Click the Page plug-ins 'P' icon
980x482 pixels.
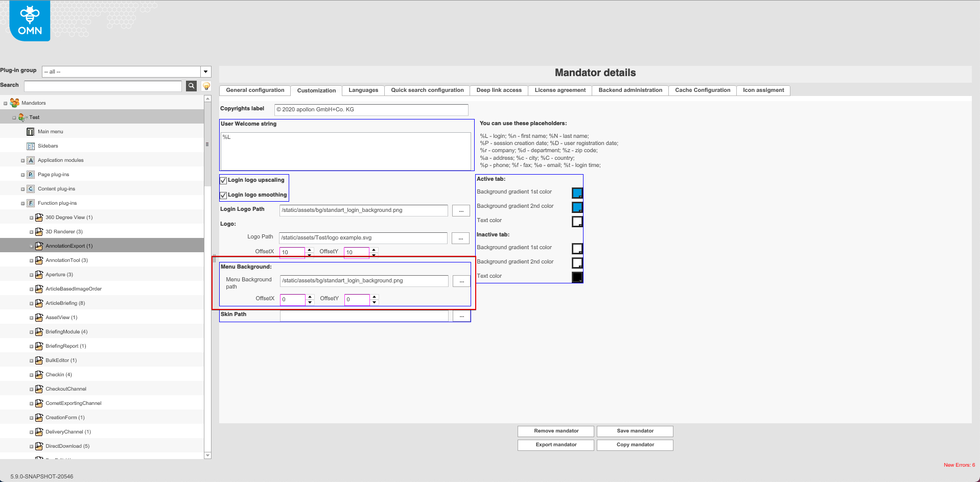click(x=31, y=175)
